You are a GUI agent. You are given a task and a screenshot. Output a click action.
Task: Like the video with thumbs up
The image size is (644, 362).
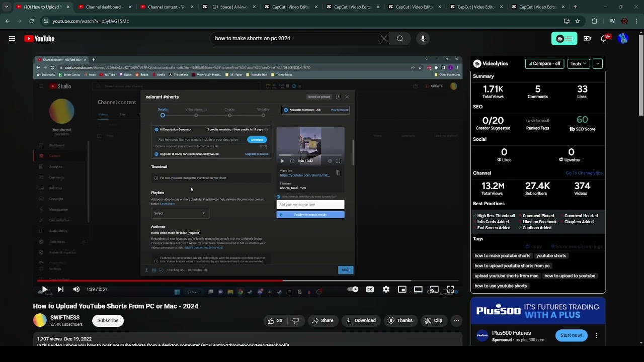click(x=275, y=321)
